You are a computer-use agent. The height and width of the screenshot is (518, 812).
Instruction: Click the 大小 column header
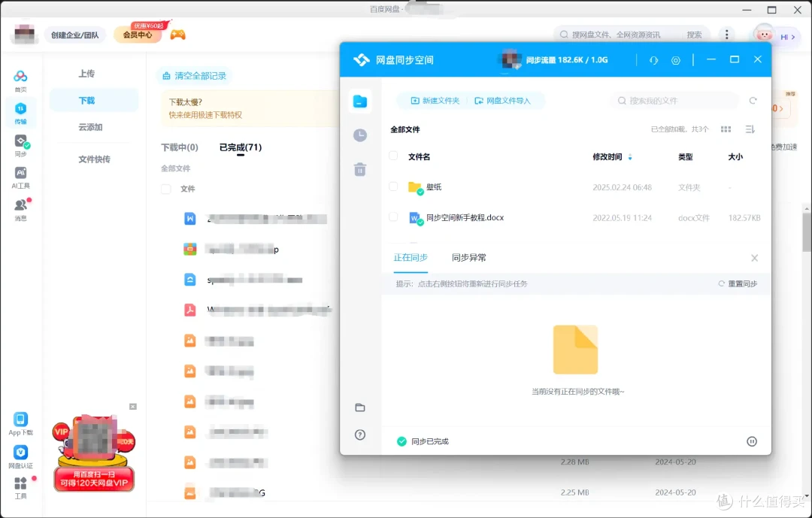[735, 157]
